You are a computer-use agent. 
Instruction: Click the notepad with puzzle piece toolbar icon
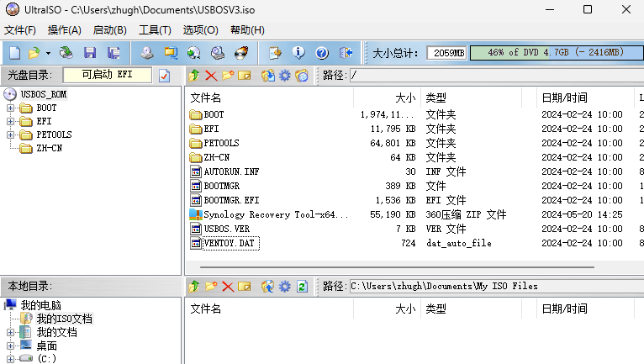[x=275, y=53]
